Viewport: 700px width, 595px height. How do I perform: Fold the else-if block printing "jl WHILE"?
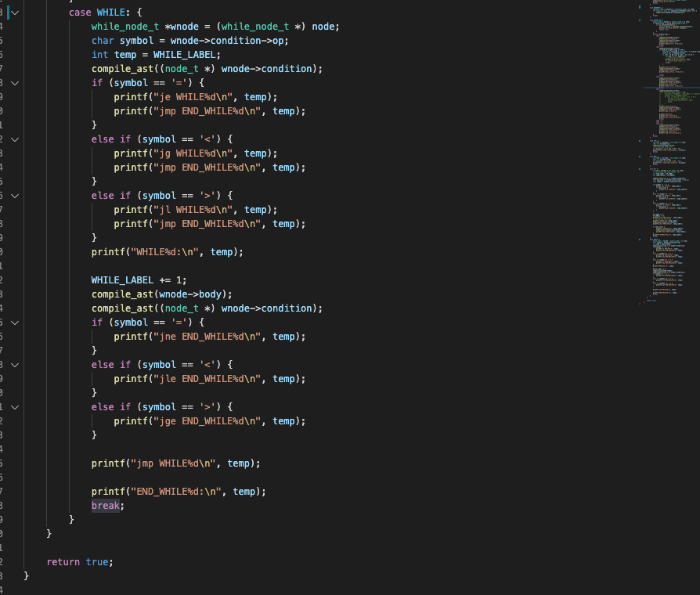(15, 196)
